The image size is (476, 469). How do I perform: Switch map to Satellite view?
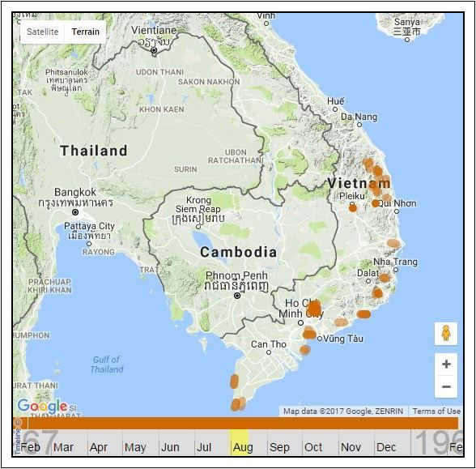[x=42, y=32]
